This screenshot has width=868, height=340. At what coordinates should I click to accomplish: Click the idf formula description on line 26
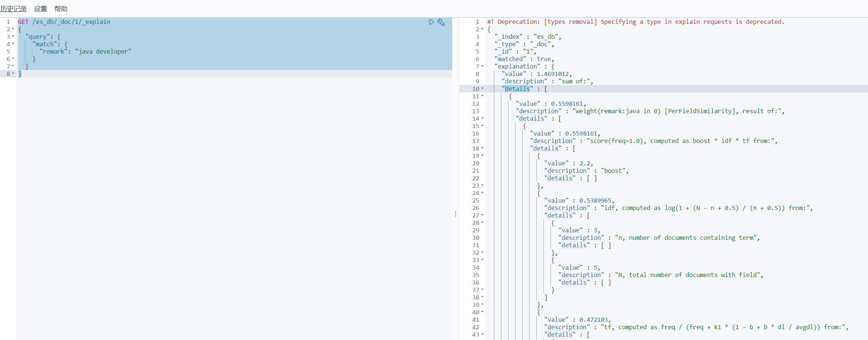pyautogui.click(x=705, y=208)
